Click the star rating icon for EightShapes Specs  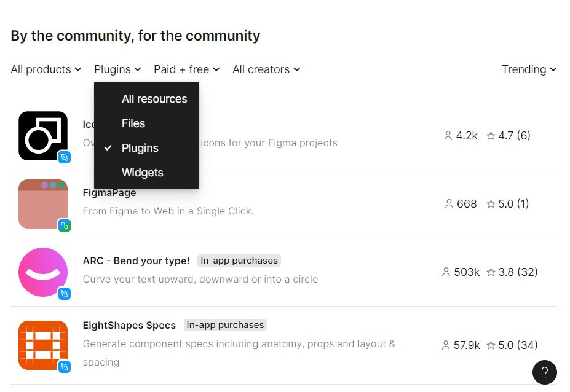click(x=491, y=345)
